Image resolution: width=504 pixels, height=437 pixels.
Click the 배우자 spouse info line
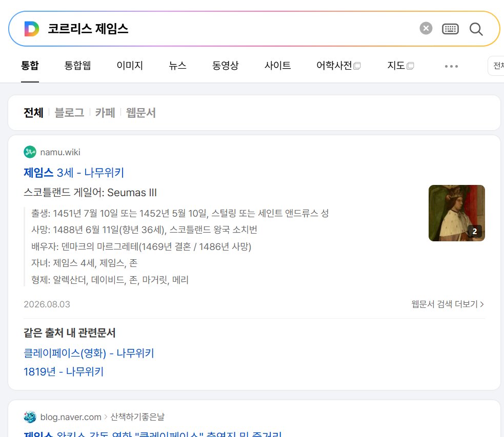pos(141,246)
